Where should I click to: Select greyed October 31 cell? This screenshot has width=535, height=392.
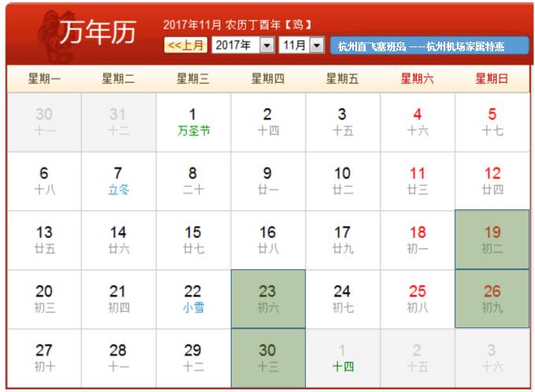coord(119,122)
